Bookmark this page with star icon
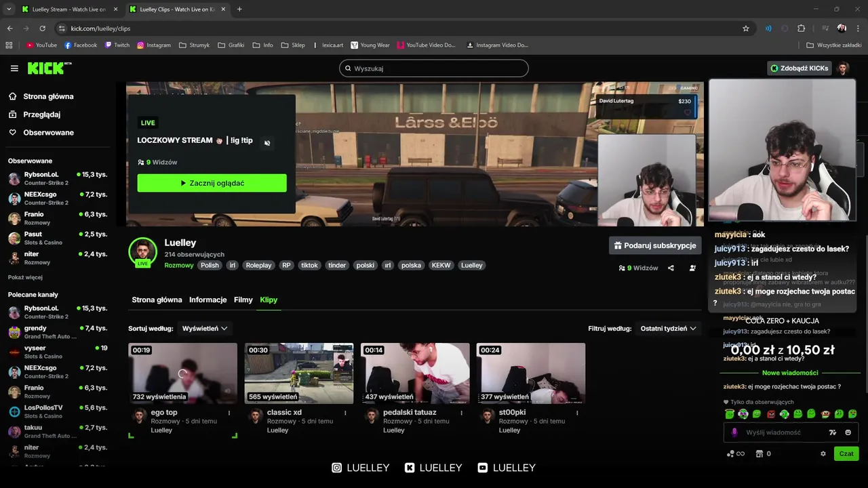868x488 pixels. [x=746, y=28]
